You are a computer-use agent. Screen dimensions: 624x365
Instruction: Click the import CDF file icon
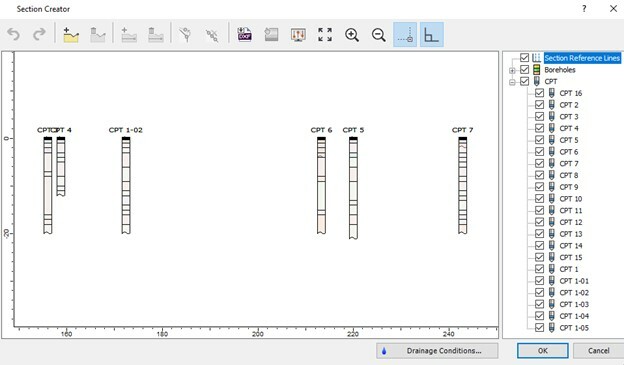[x=244, y=35]
